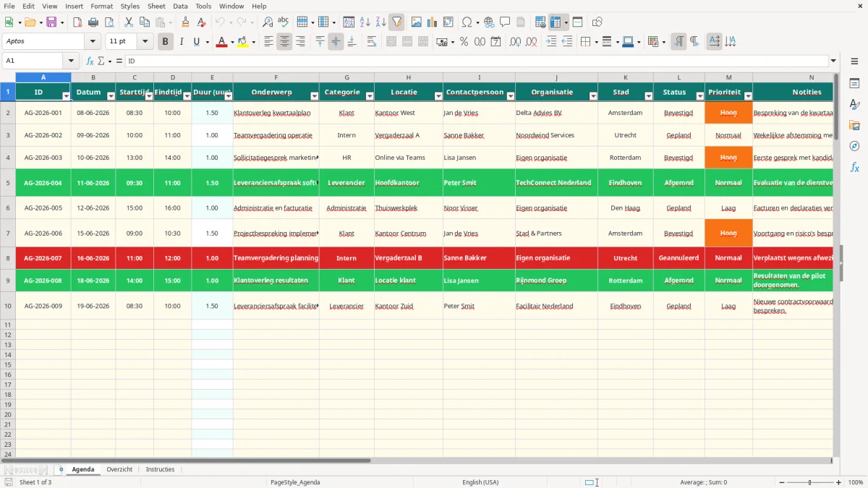Click the horizontal scrollbar thumb
868x488 pixels.
186,460
